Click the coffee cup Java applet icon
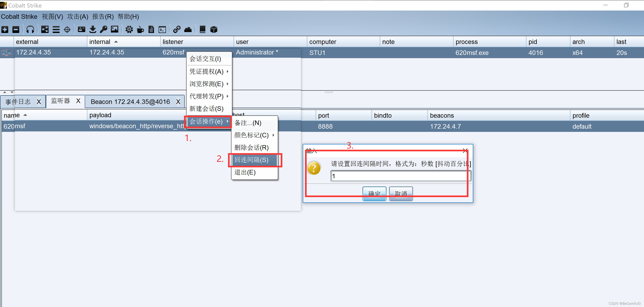644x307 pixels. click(140, 30)
